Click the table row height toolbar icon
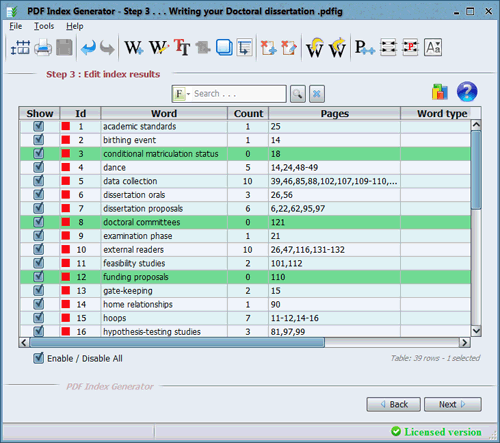This screenshot has width=500, height=443. pyautogui.click(x=20, y=47)
